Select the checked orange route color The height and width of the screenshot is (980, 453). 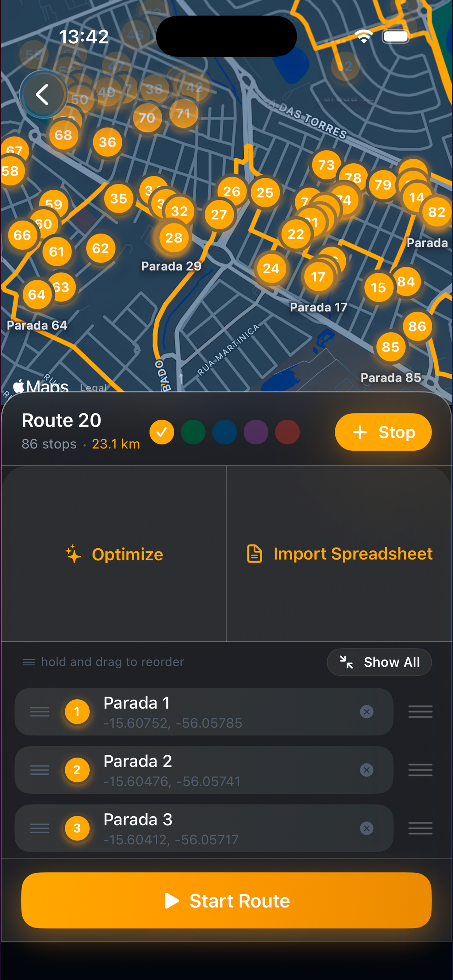[x=162, y=432]
